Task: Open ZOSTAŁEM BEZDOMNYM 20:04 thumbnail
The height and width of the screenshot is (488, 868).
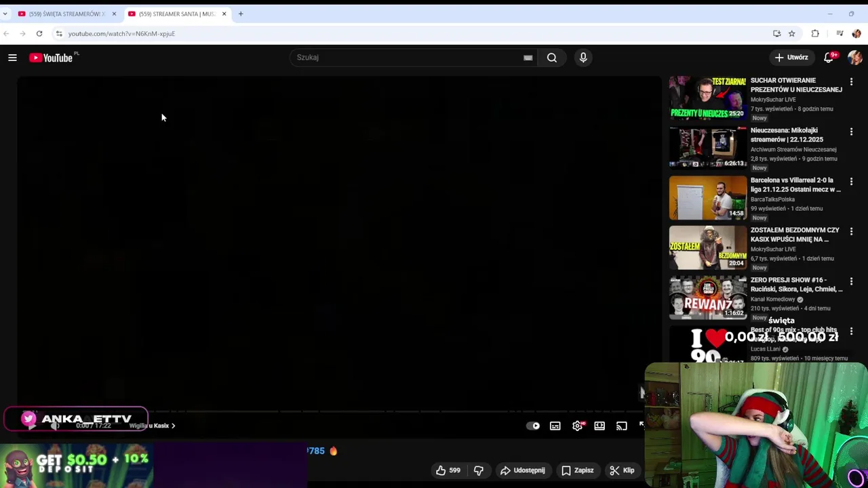Action: tap(708, 247)
